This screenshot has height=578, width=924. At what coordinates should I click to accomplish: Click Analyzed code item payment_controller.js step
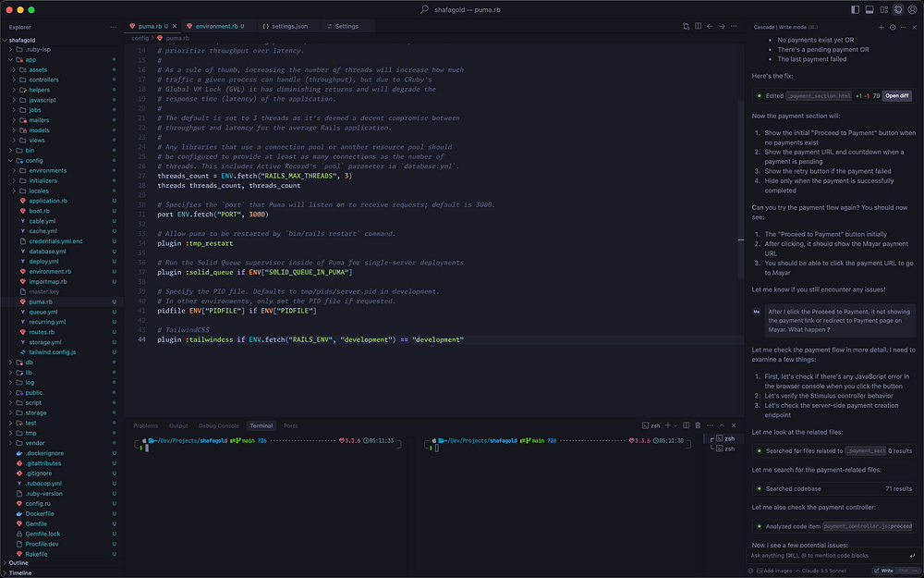coord(833,526)
